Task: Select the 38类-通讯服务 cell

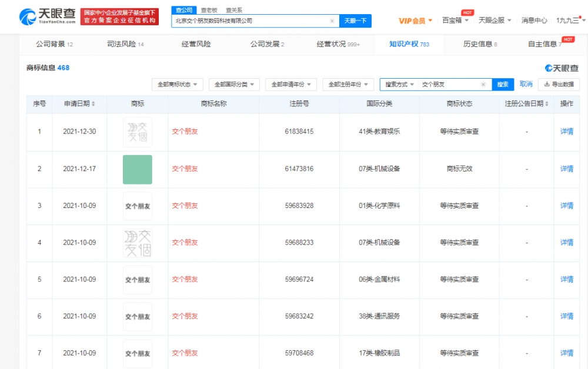Action: [379, 316]
